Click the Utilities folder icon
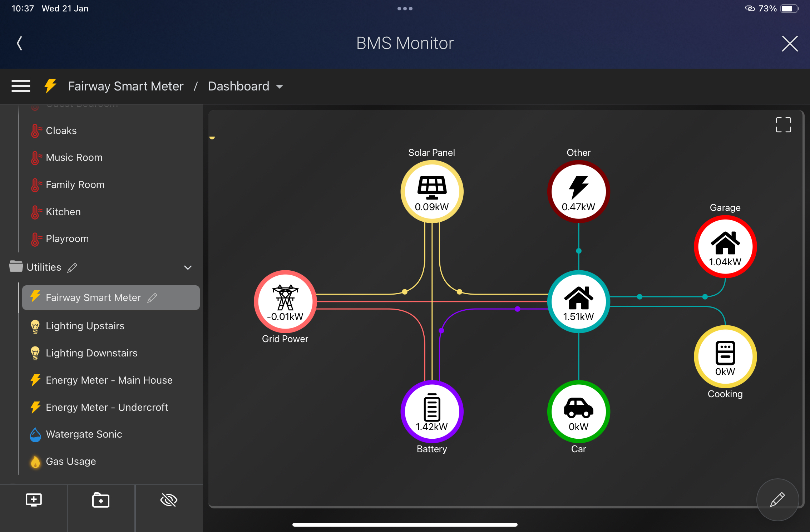The width and height of the screenshot is (810, 532). [16, 267]
